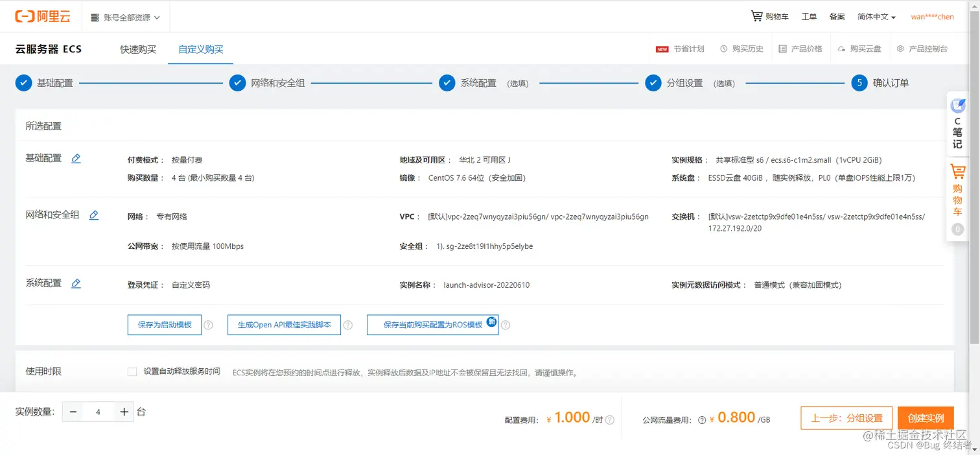Click 专有网络 network type text
Image resolution: width=980 pixels, height=455 pixels.
[171, 216]
